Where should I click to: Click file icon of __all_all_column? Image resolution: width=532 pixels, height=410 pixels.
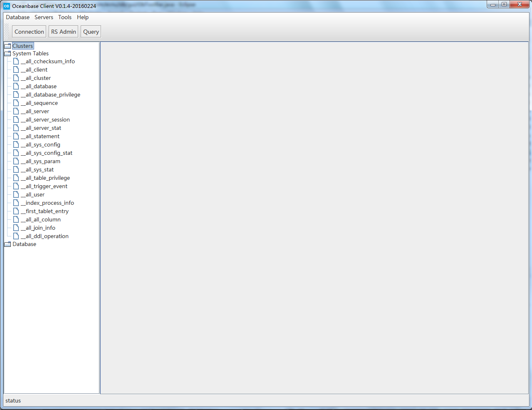pyautogui.click(x=16, y=219)
